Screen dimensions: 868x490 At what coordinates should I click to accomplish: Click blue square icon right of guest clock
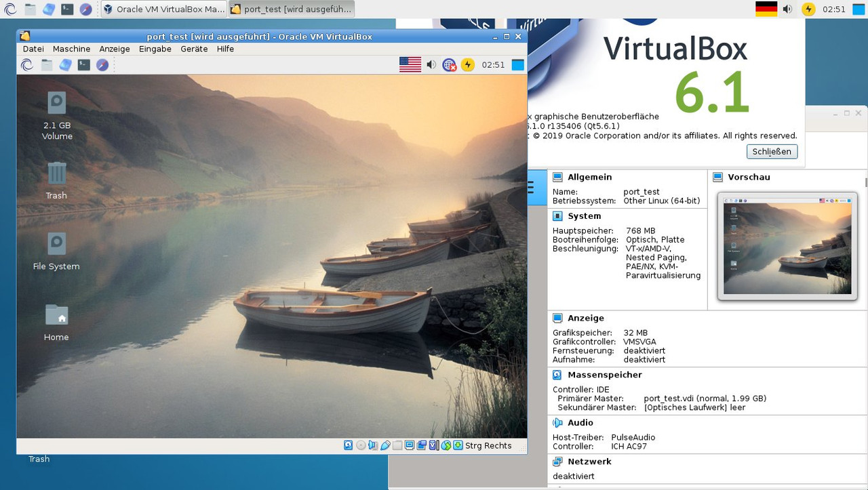[x=517, y=65]
